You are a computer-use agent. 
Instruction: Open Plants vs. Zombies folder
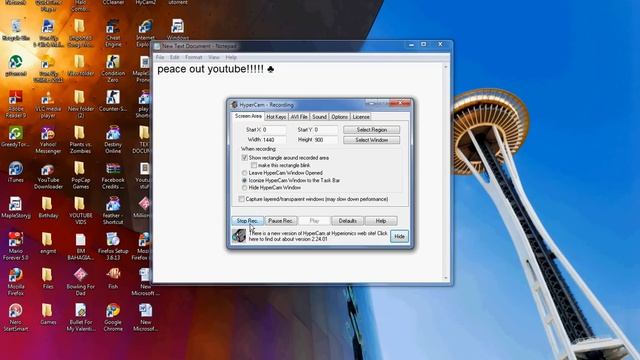click(80, 139)
